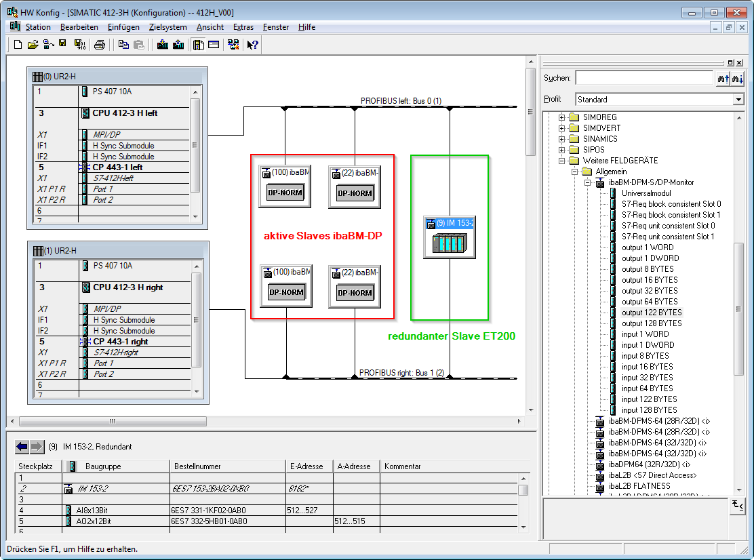
Task: Select ibaL2B FLATNESS catalog entry
Action: 639,486
